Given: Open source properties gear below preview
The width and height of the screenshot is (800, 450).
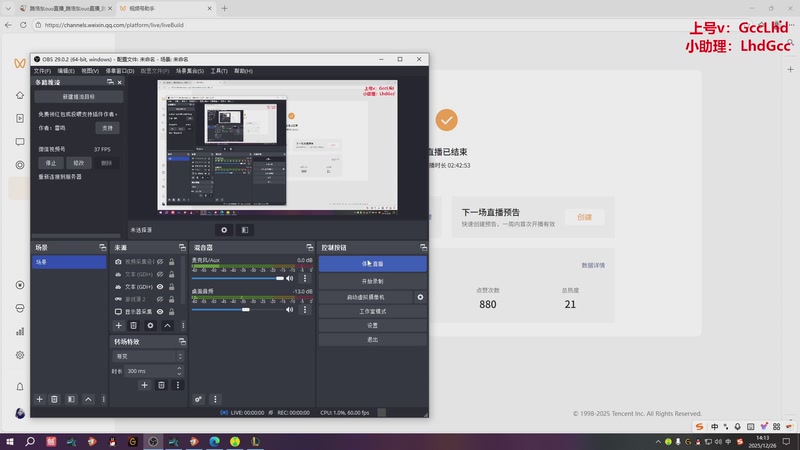Looking at the screenshot, I should [x=224, y=230].
